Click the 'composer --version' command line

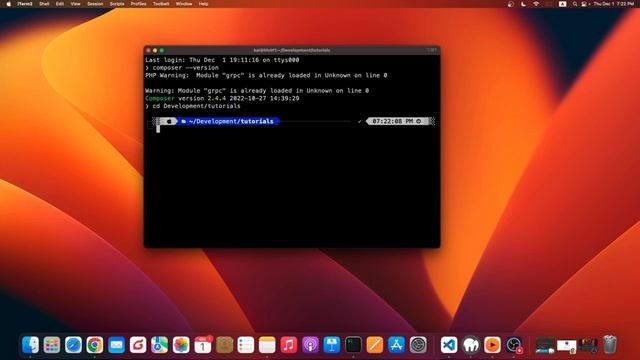click(x=182, y=68)
